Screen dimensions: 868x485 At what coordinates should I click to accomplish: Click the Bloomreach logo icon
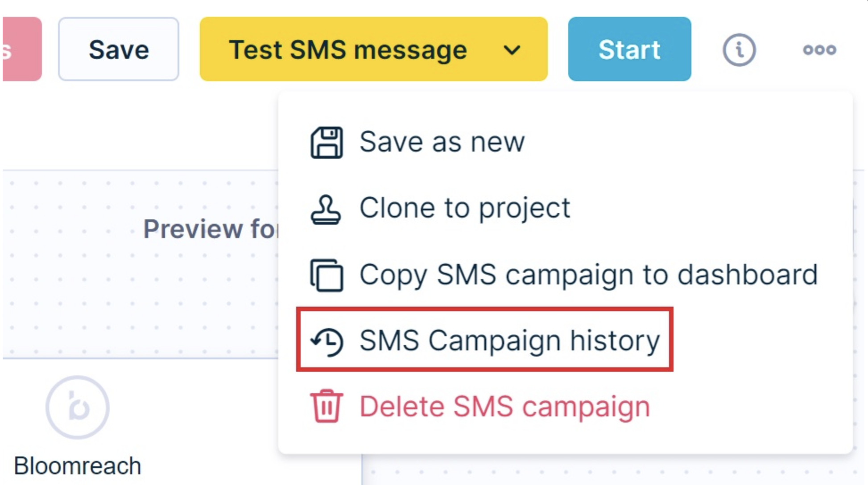[x=78, y=407]
